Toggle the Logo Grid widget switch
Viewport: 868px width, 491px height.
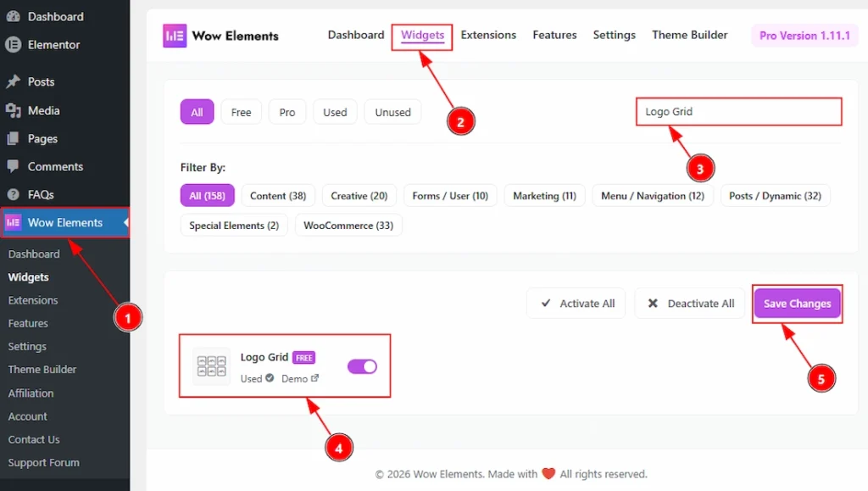pos(362,366)
